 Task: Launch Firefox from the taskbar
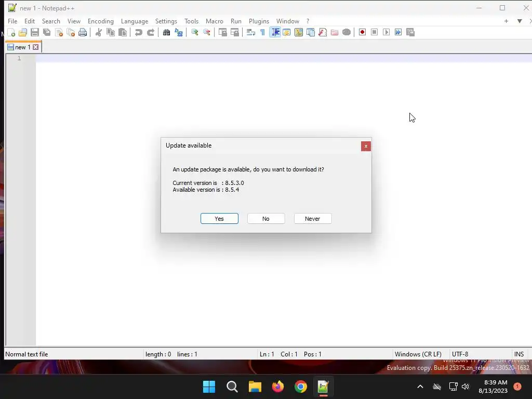[x=278, y=387]
